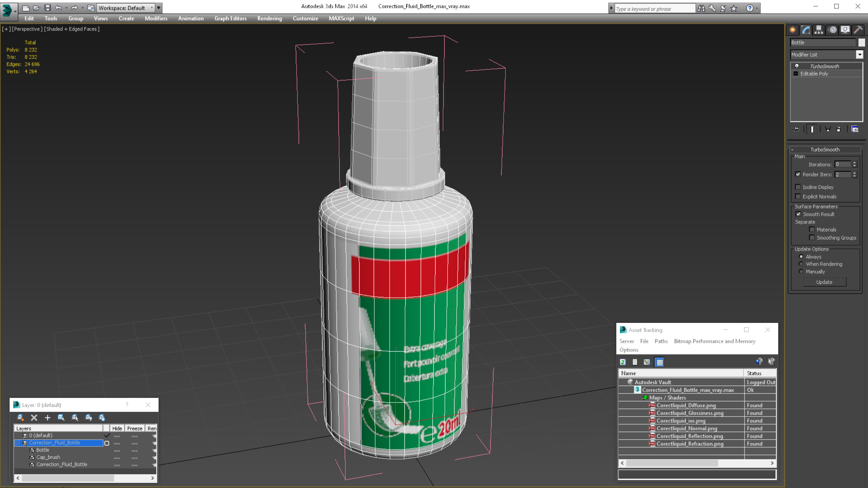The width and height of the screenshot is (868, 488).
Task: Click Make Unique icon under modifier stack
Action: (x=828, y=129)
